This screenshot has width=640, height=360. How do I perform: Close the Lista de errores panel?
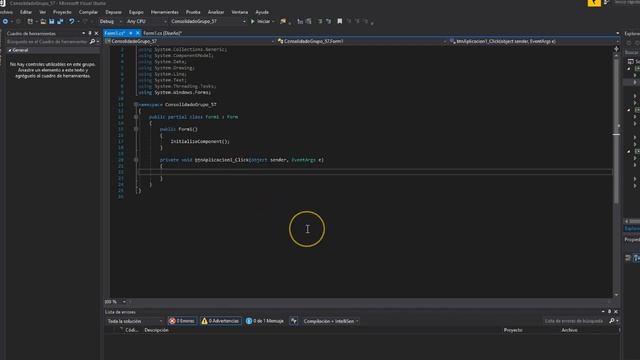pos(616,312)
